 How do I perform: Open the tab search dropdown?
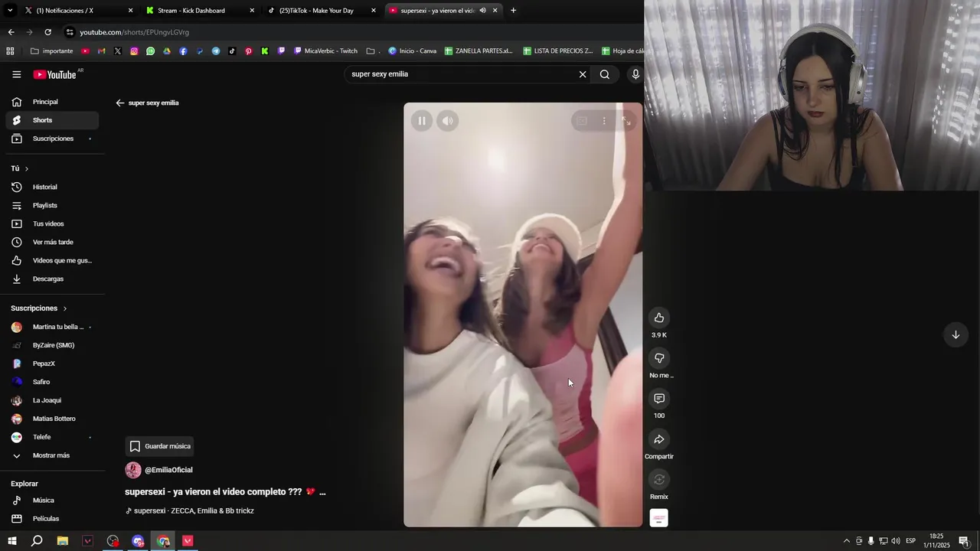(10, 11)
